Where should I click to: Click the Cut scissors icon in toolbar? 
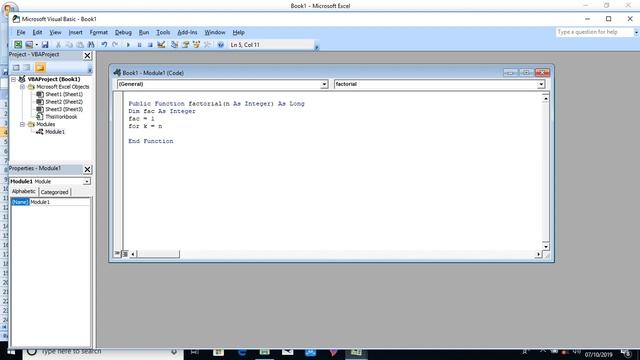[58, 44]
